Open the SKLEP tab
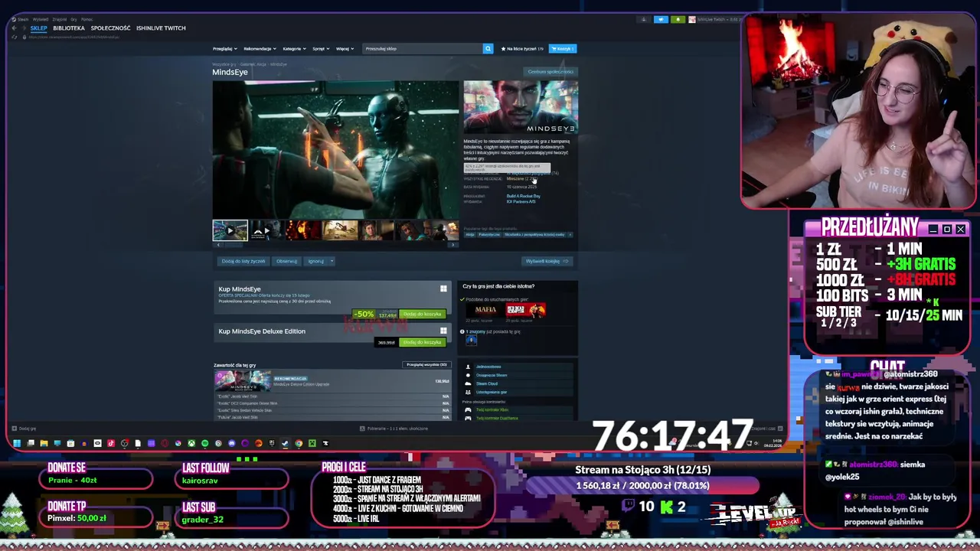Viewport: 980px width, 551px height. 38,28
